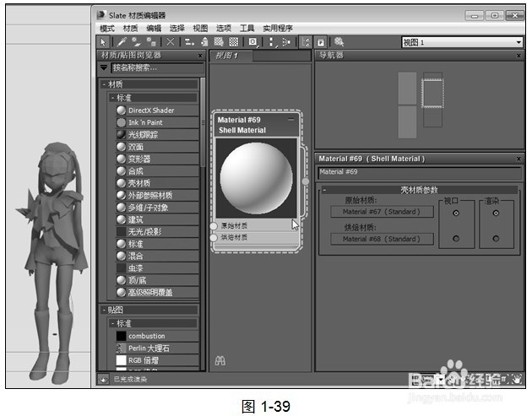Collapse Material #69 node with minus
Screen dimensions: 532x416
coord(291,119)
